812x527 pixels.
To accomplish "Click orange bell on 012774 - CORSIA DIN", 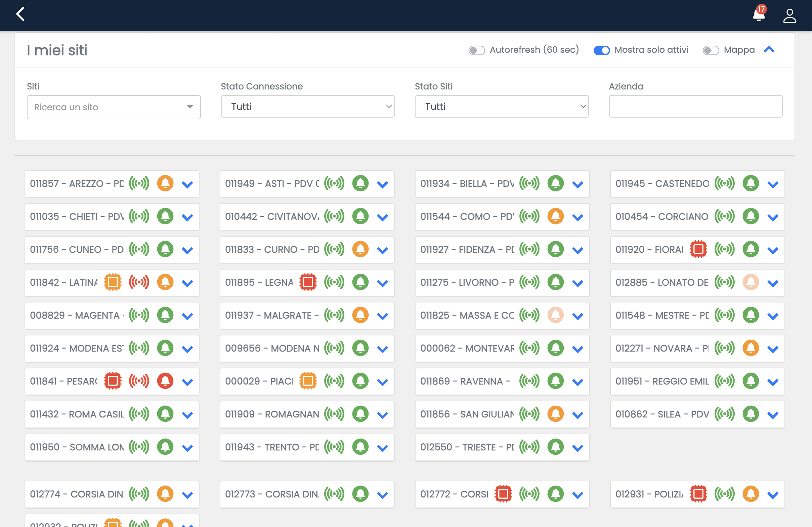I will [165, 494].
